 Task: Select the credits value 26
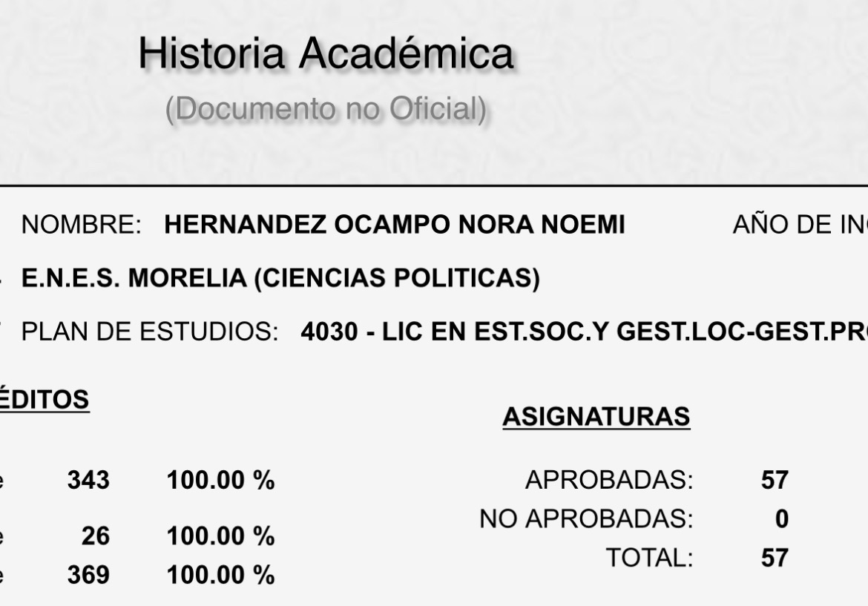pyautogui.click(x=96, y=536)
